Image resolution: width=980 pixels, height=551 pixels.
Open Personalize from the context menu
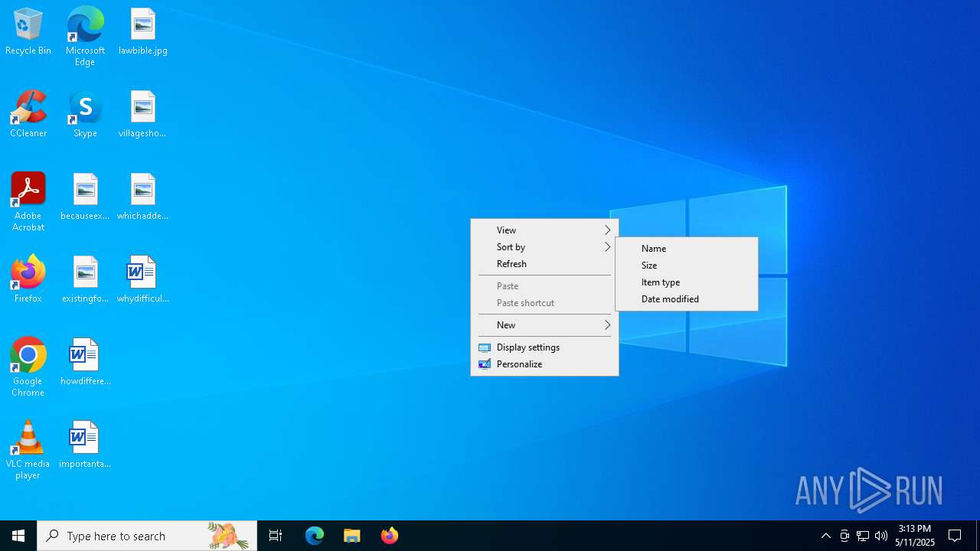point(544,364)
